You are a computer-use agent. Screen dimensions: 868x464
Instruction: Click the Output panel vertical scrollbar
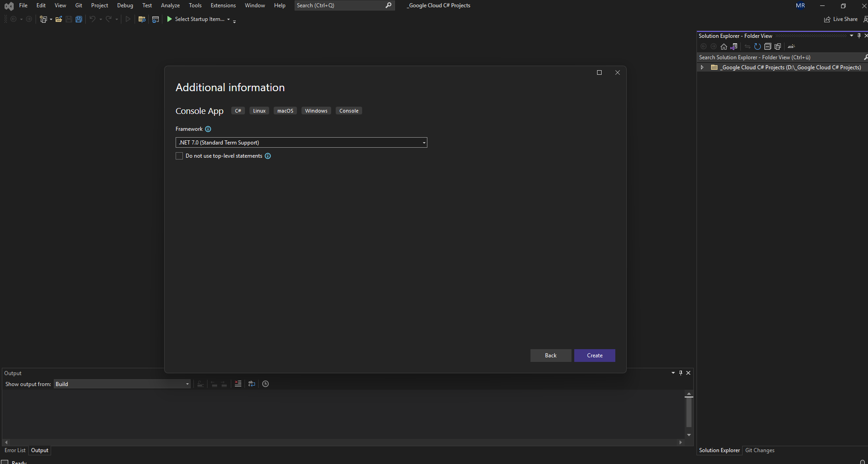[689, 412]
